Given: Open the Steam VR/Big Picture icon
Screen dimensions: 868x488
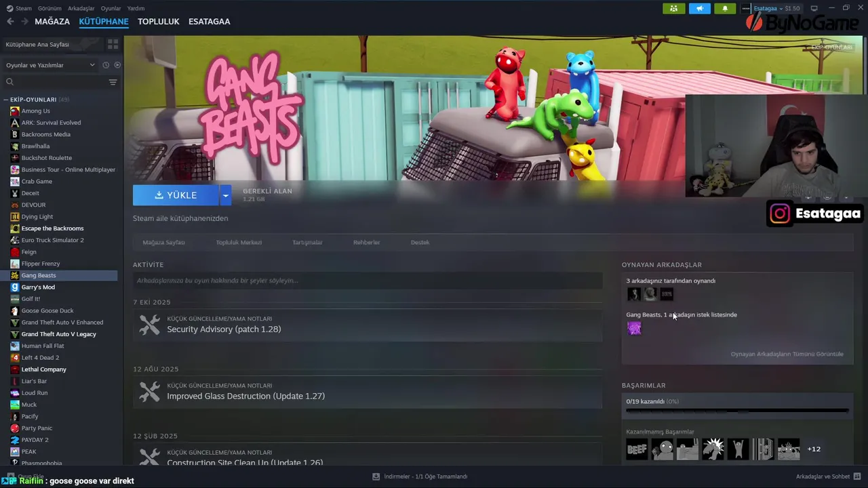Looking at the screenshot, I should coord(814,8).
